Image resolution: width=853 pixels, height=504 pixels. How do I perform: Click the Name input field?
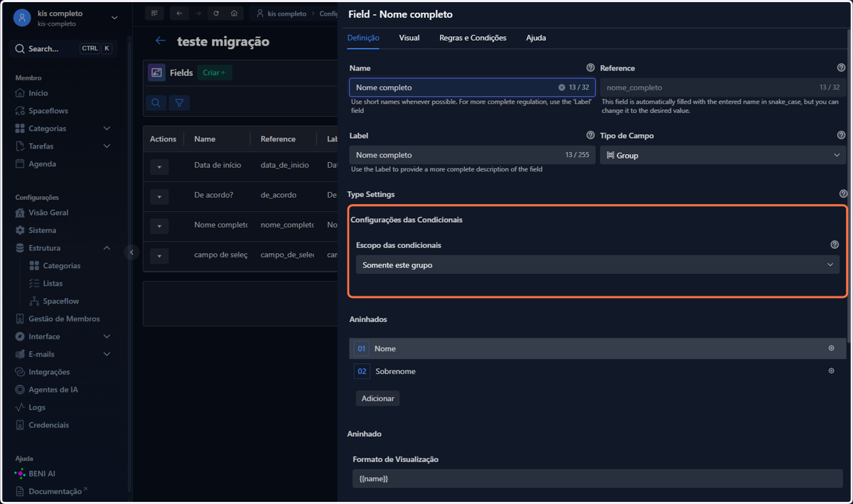click(x=472, y=87)
